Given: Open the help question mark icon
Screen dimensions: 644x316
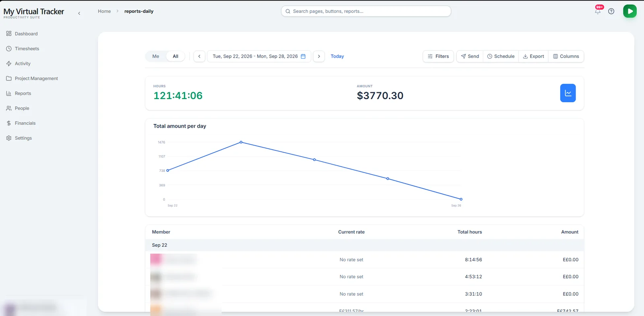Looking at the screenshot, I should pos(611,11).
